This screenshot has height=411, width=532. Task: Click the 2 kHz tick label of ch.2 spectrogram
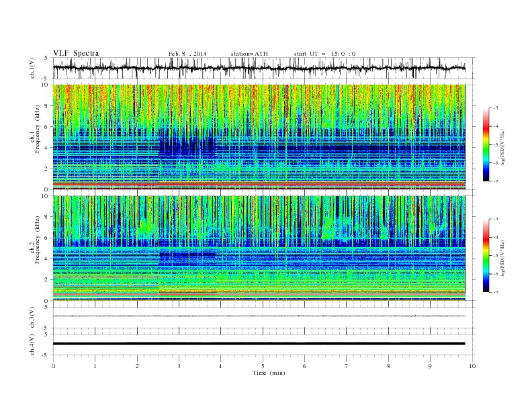46,280
